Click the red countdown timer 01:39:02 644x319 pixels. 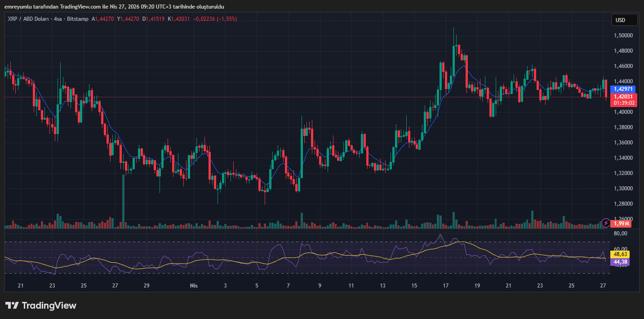click(624, 103)
